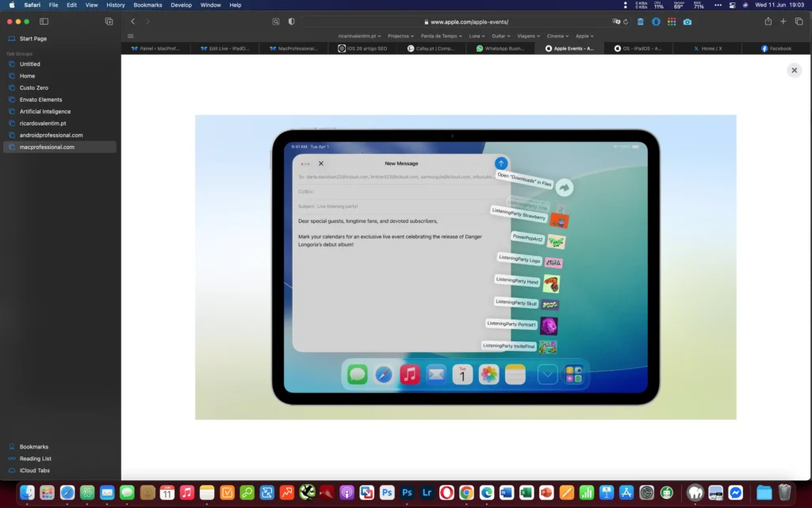This screenshot has height=508, width=812.
Task: Switch to the Facebook tab
Action: click(x=776, y=48)
